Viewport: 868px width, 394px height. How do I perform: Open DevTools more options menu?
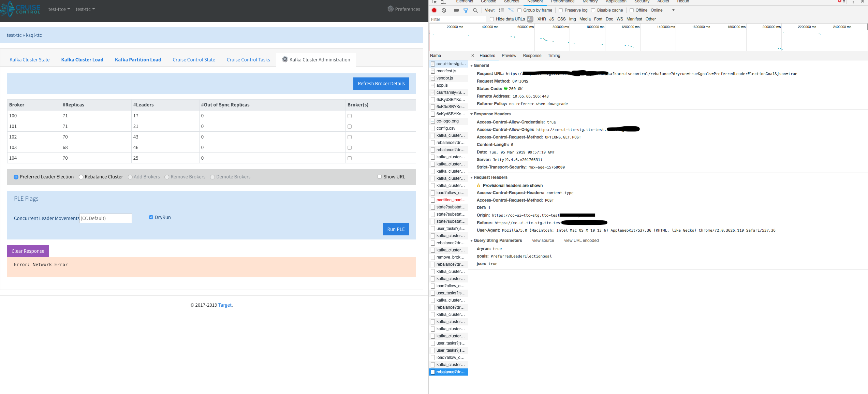853,2
